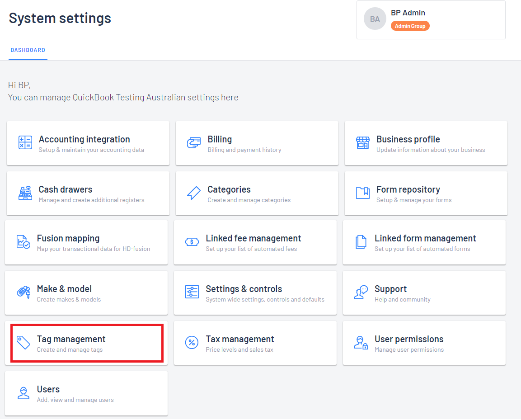Viewport: 521px width, 420px height.
Task: Click the Fusion mapping chart icon
Action: (x=23, y=242)
